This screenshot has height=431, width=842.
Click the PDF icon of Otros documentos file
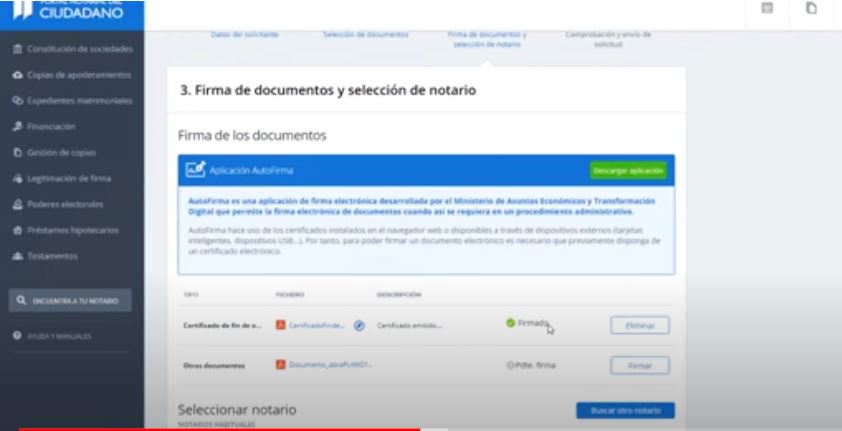281,365
